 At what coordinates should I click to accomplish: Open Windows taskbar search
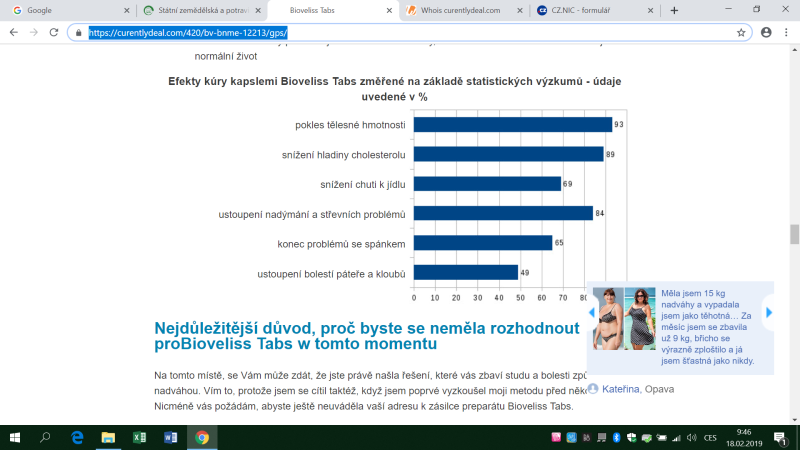[x=45, y=437]
